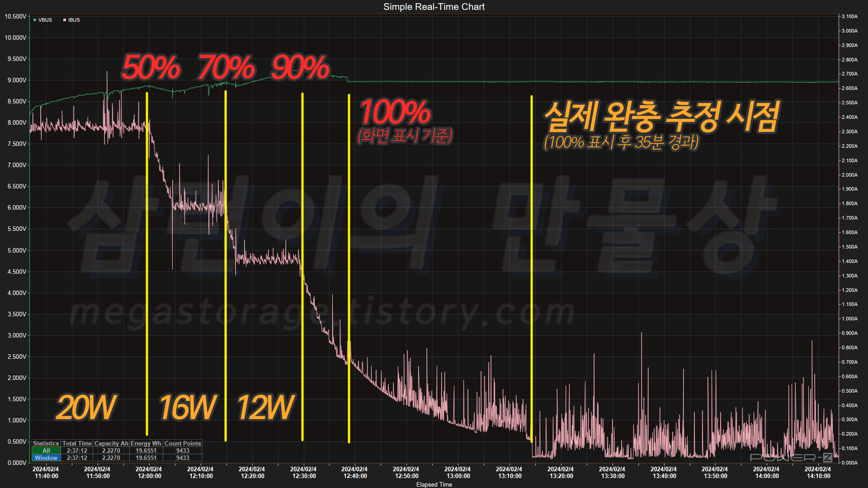Toggle the VBUS series legend label
Viewport: 868px width, 488px height.
pos(45,20)
